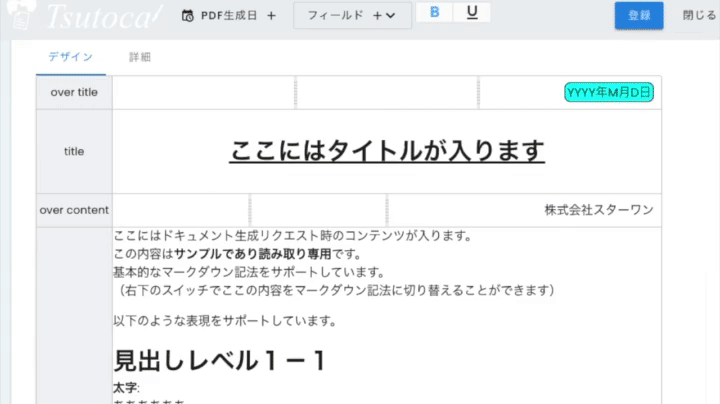
Task: Click the 見出しレベル１－１ heading
Action: [x=220, y=361]
